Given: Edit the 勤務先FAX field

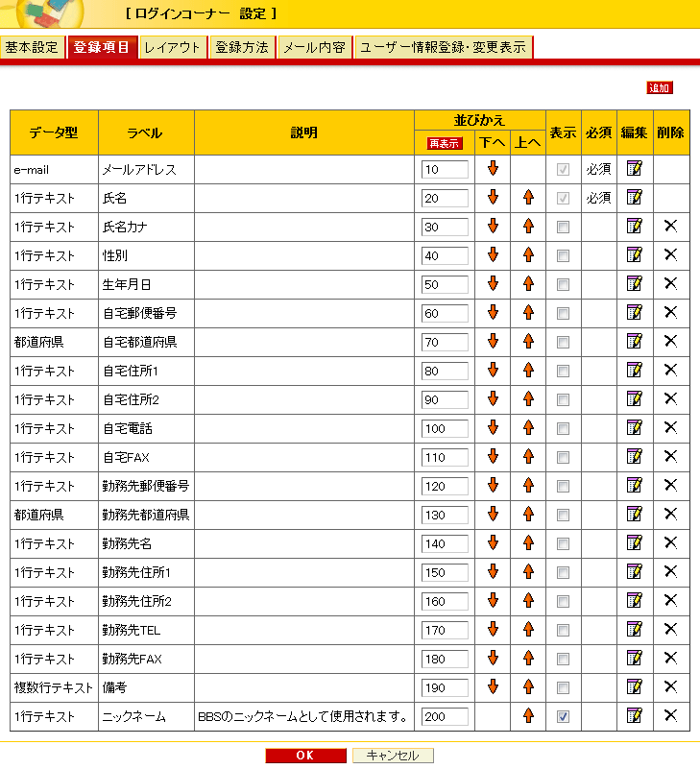Looking at the screenshot, I should point(635,658).
